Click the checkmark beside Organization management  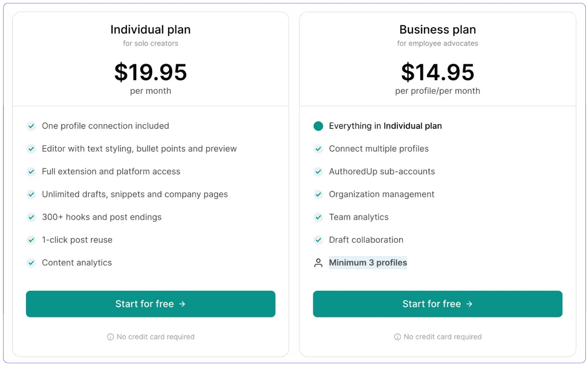318,194
